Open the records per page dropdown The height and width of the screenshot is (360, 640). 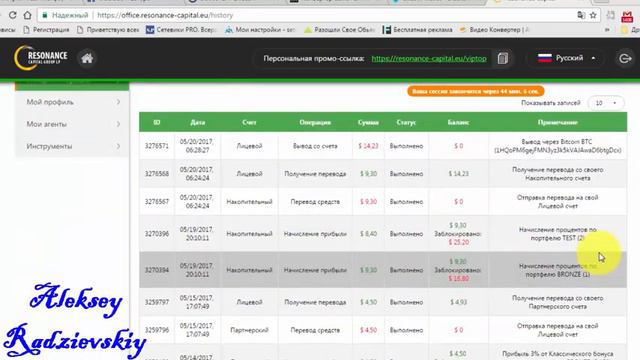point(606,103)
